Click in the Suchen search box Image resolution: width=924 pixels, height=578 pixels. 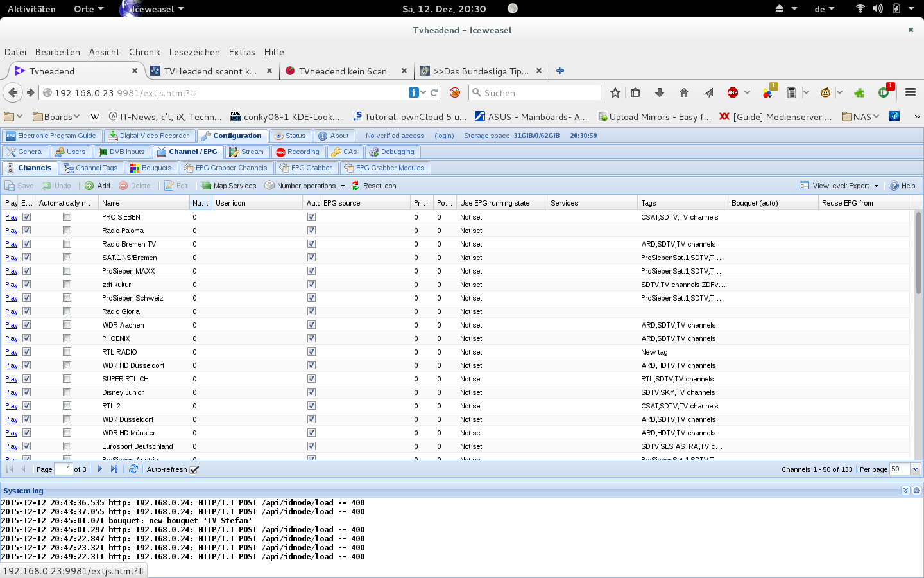(535, 92)
